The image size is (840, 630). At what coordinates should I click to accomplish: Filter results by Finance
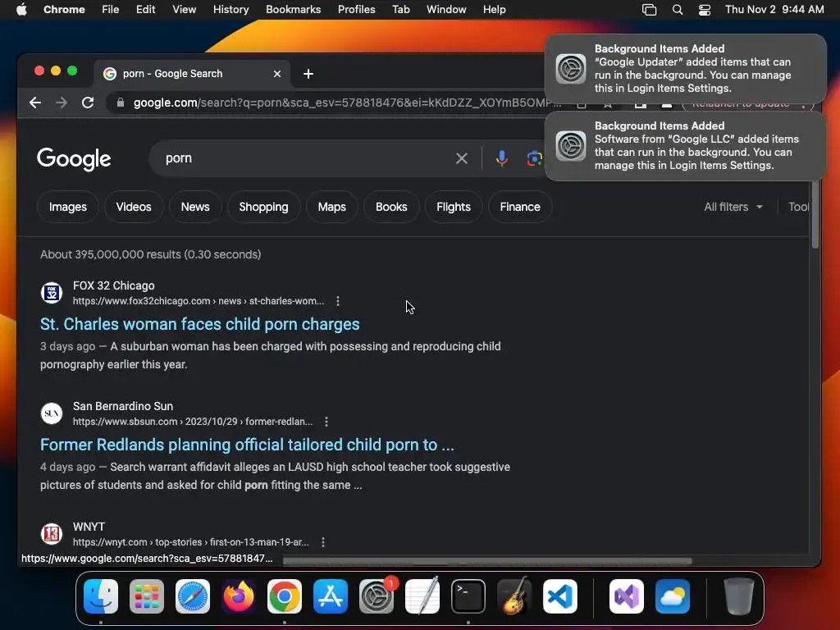pos(519,207)
